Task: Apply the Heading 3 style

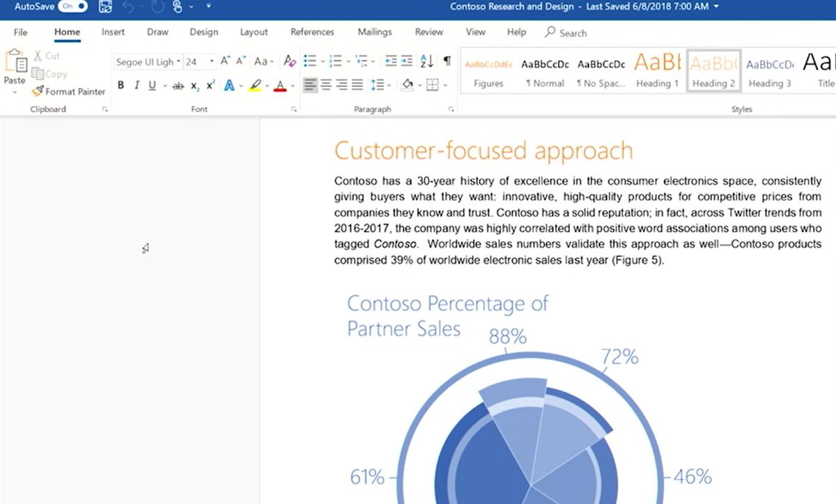Action: 769,72
